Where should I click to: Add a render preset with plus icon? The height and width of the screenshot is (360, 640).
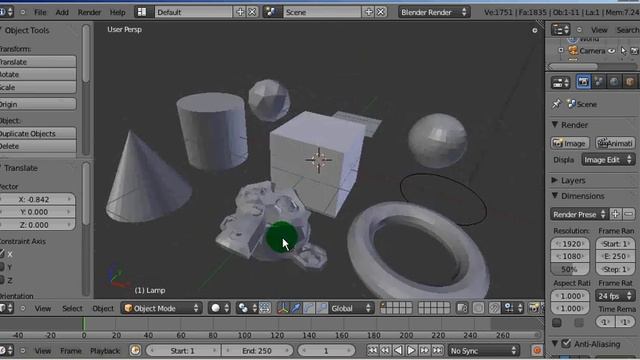click(x=616, y=214)
